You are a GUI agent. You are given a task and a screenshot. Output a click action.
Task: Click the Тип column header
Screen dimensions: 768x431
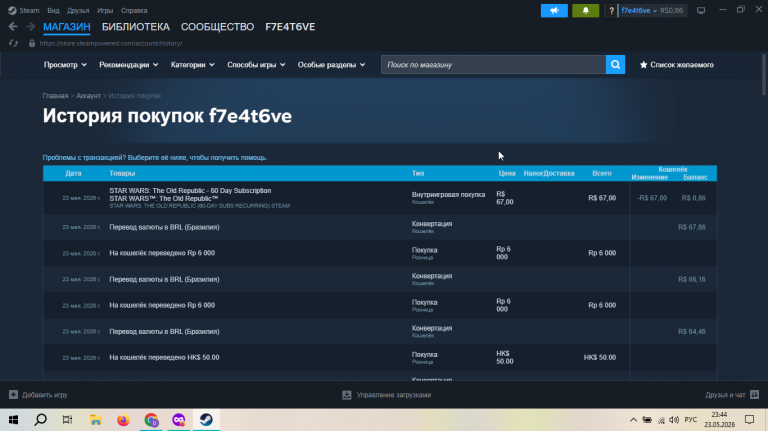tap(418, 173)
